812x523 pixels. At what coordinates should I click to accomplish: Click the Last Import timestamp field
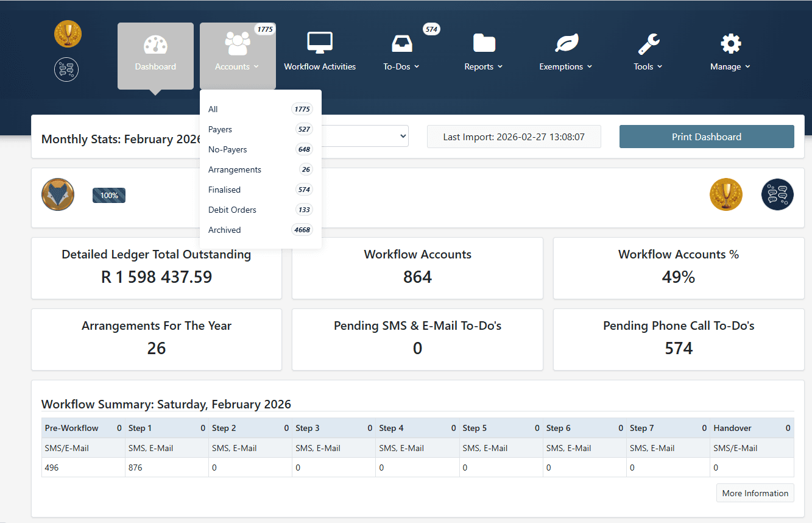pyautogui.click(x=514, y=137)
